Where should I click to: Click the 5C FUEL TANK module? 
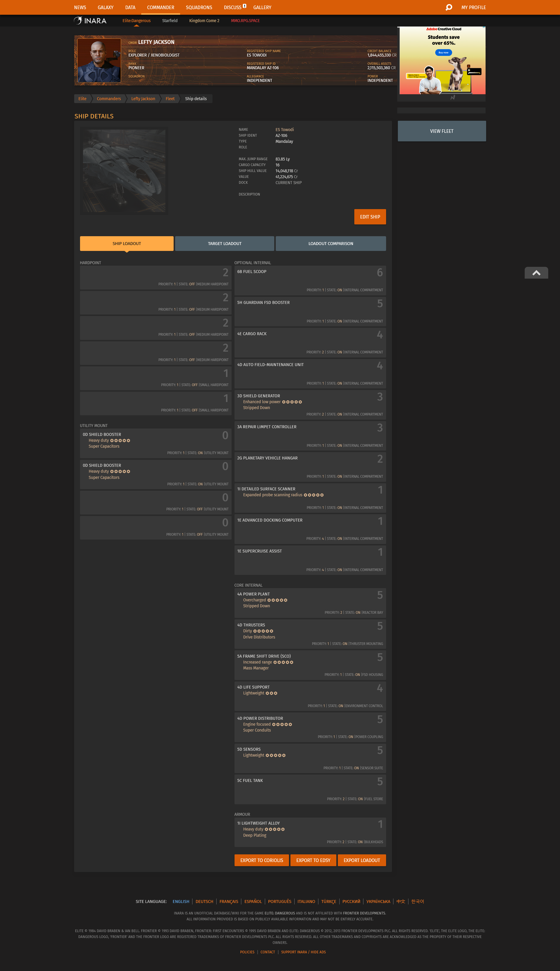(310, 789)
